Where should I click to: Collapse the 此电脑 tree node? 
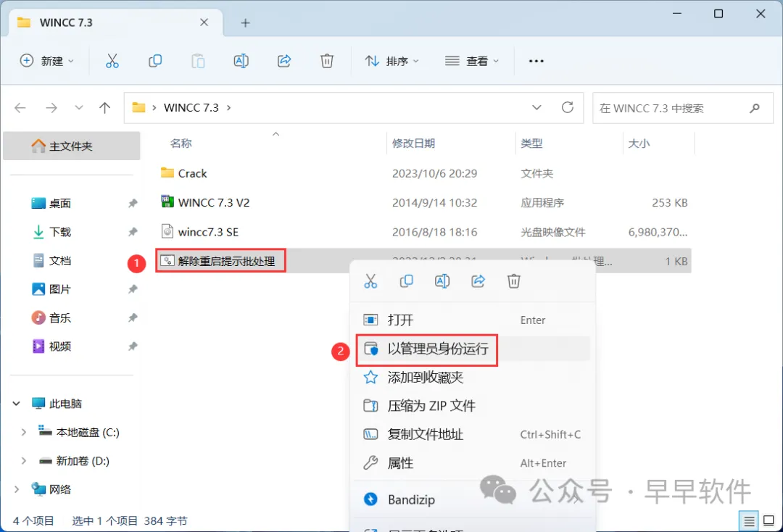click(17, 403)
